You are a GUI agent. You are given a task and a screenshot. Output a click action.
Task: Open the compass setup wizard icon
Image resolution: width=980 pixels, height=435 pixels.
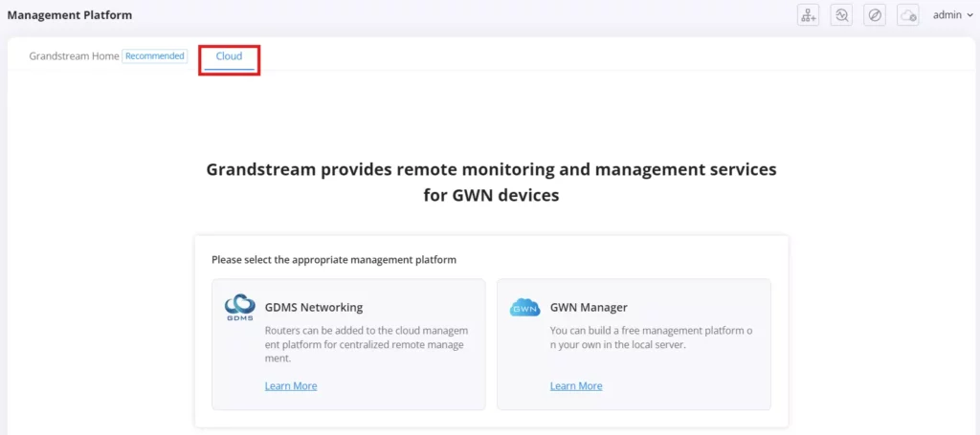click(x=875, y=15)
